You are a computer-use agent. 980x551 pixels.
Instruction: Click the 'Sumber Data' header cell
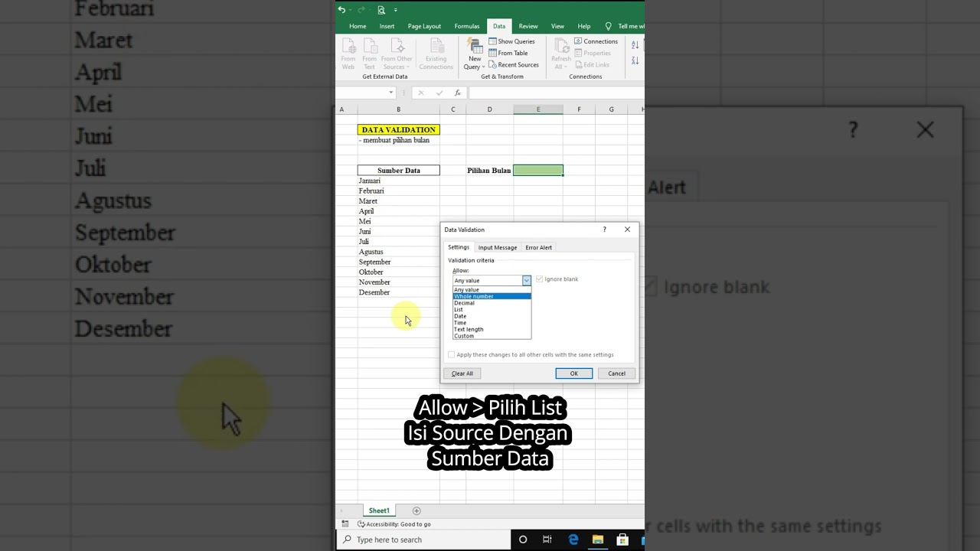[x=399, y=170]
